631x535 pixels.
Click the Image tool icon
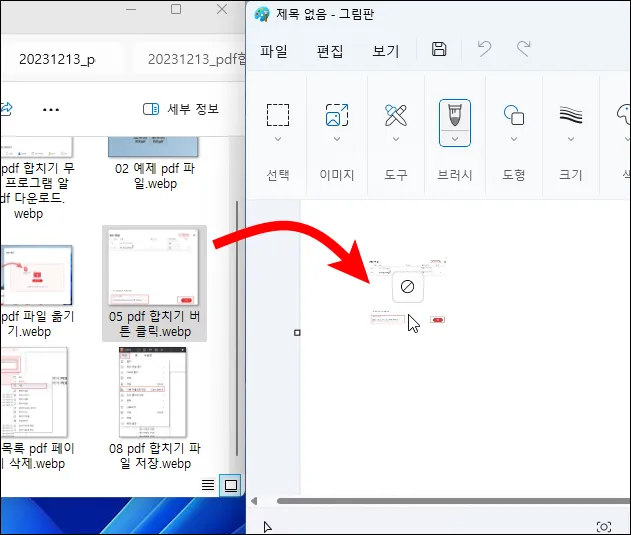pyautogui.click(x=337, y=115)
